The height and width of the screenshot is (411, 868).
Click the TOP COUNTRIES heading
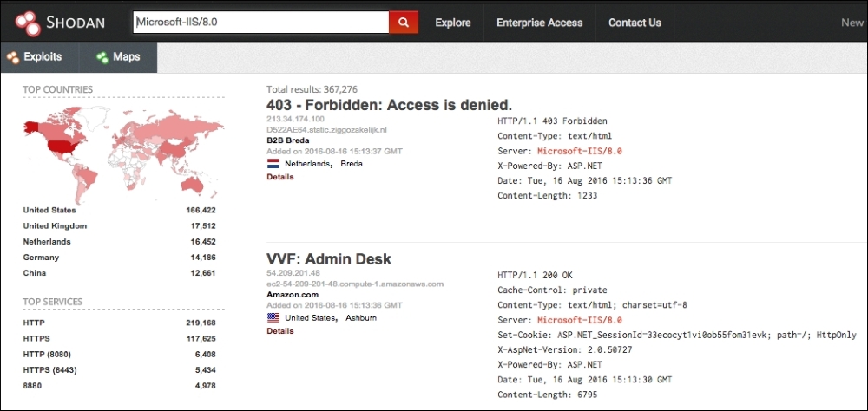coord(57,89)
